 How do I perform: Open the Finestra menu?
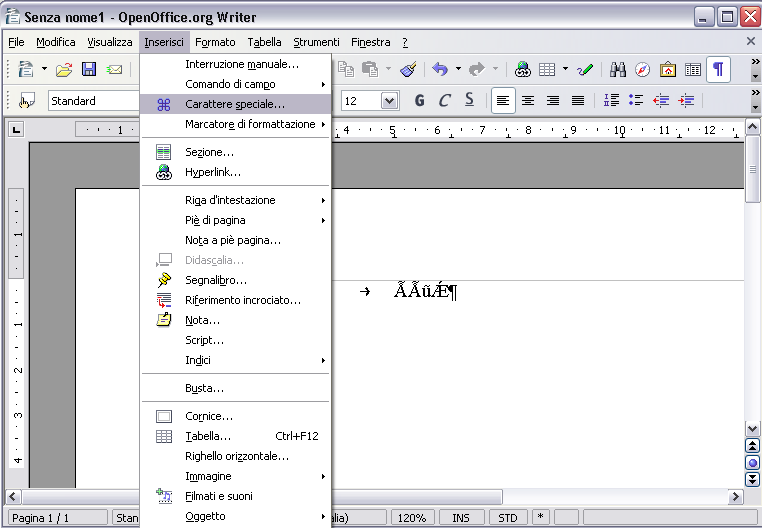(x=371, y=42)
